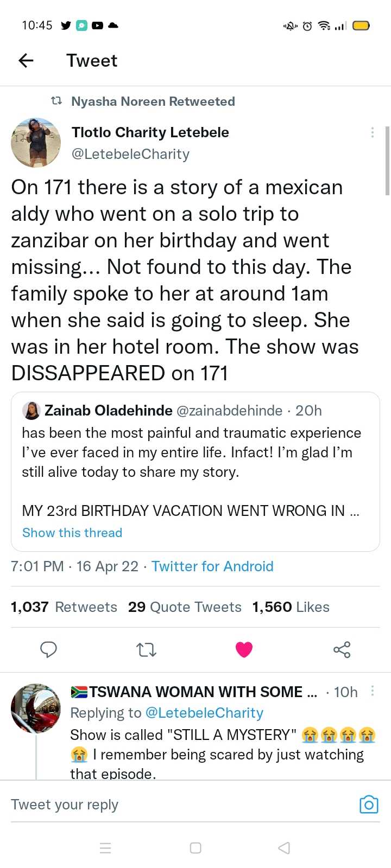Open the @LetebeleCharity mention in the reply
Image resolution: width=391 pixels, height=868 pixels.
pos(204,713)
